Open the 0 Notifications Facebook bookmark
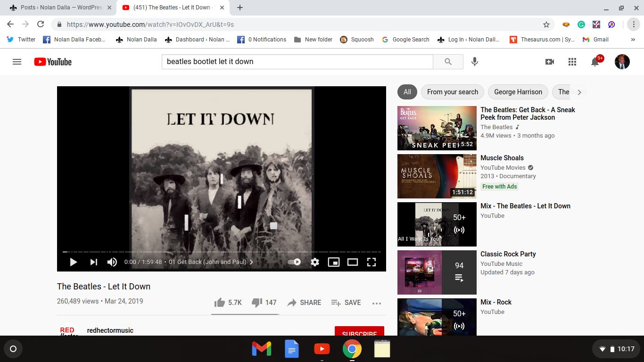This screenshot has height=362, width=644. 262,40
